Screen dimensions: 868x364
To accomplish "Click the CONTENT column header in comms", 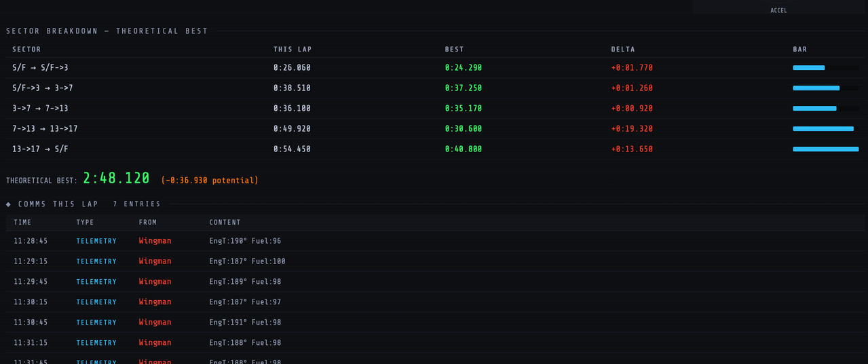I will (x=225, y=223).
